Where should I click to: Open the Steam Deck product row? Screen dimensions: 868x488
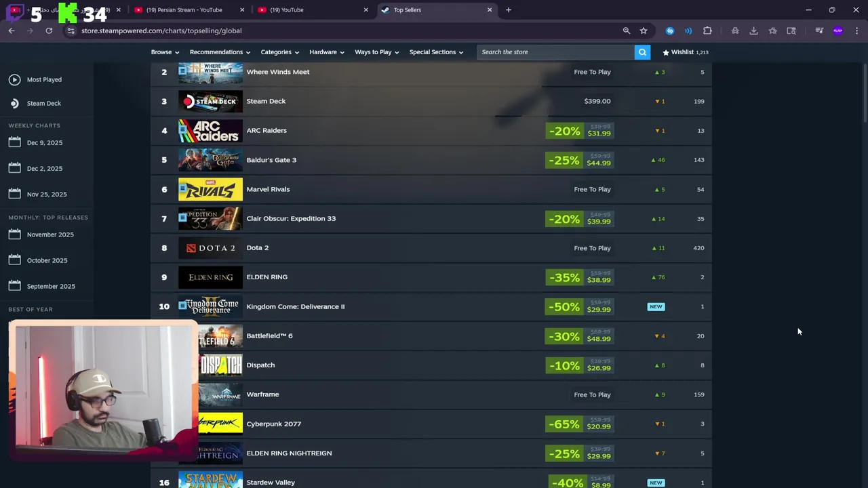pos(431,101)
